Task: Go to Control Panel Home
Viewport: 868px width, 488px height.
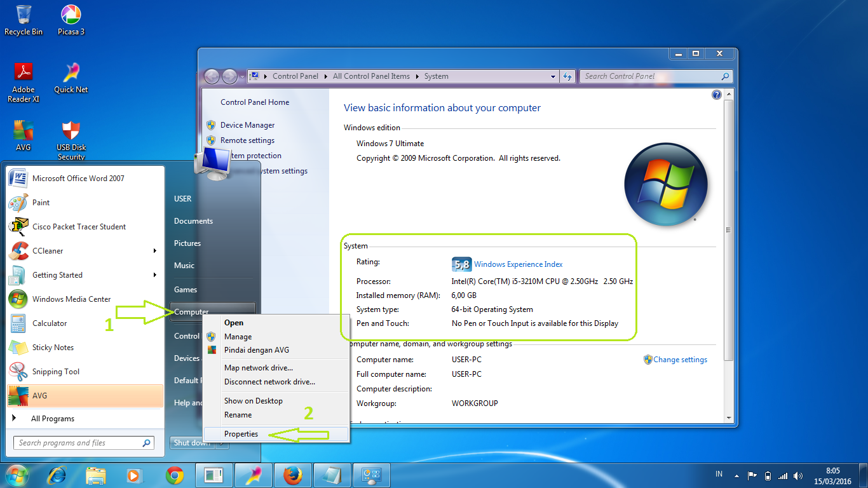Action: [x=255, y=102]
